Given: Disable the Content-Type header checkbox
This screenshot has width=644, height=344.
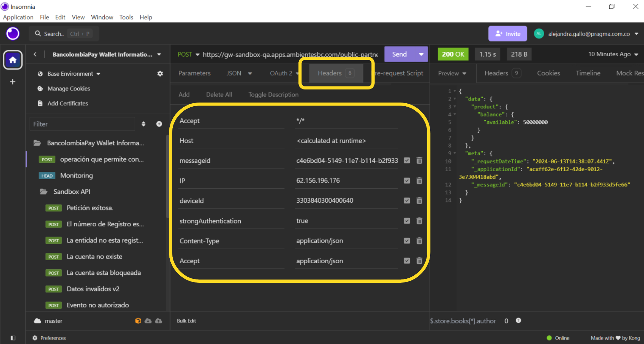Looking at the screenshot, I should (407, 241).
